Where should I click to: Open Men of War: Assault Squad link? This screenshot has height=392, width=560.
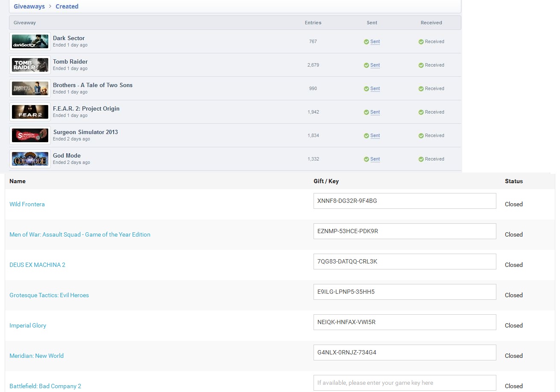click(x=80, y=234)
